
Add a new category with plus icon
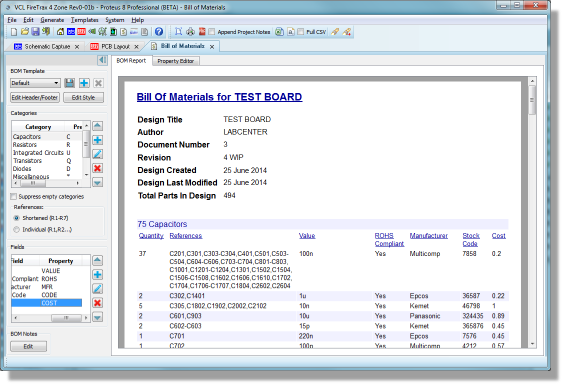tap(97, 140)
